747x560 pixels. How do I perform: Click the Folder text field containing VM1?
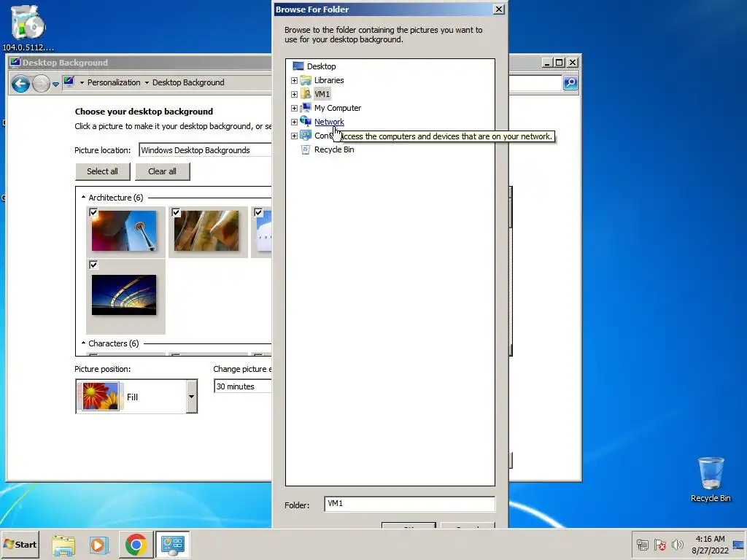pos(410,504)
